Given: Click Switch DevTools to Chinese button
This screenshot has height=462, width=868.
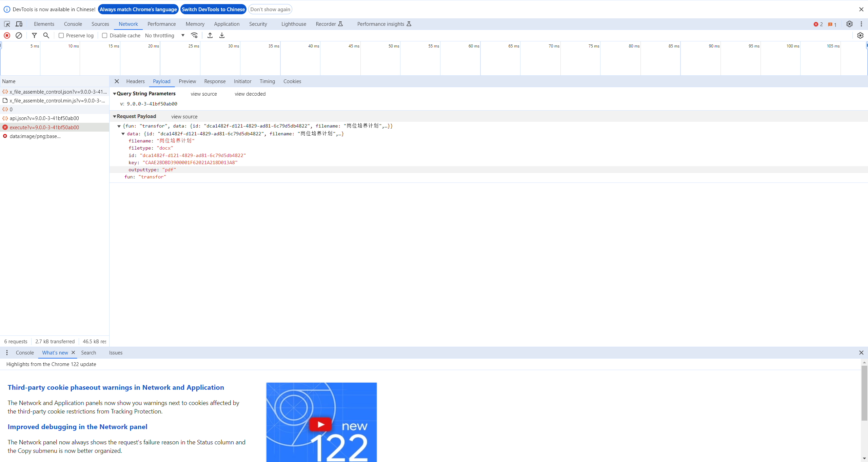Looking at the screenshot, I should coord(213,9).
